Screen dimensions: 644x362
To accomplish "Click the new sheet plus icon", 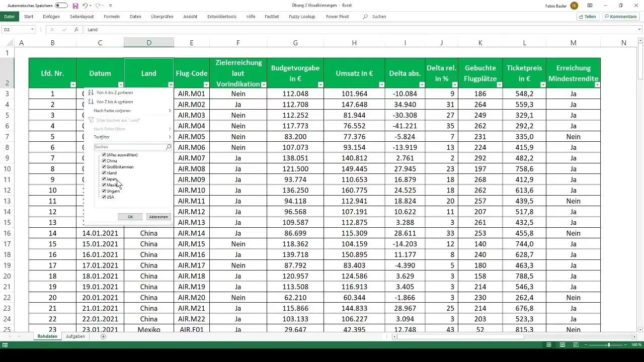I will [103, 336].
